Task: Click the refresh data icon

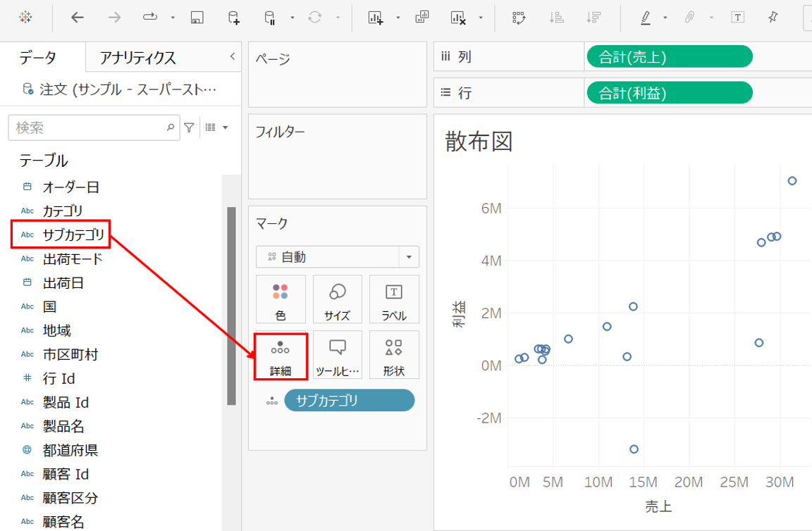Action: (x=315, y=18)
